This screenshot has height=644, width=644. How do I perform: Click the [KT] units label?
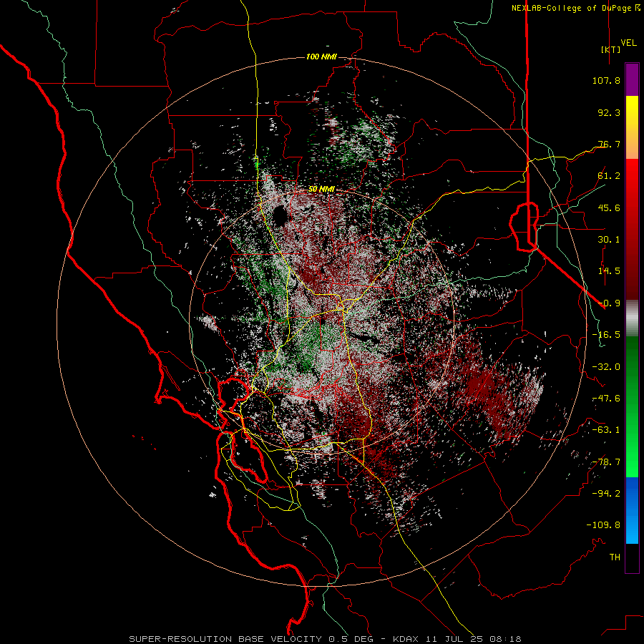pyautogui.click(x=610, y=49)
